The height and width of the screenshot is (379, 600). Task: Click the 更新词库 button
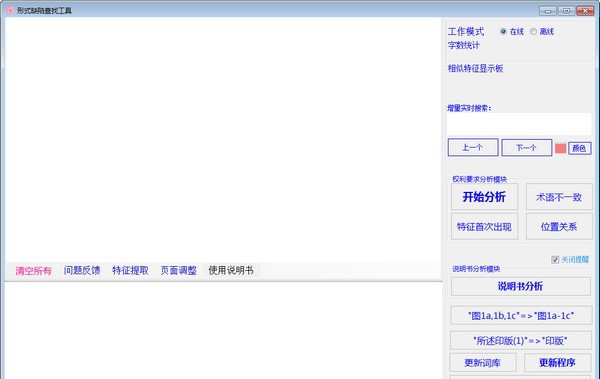pos(483,363)
